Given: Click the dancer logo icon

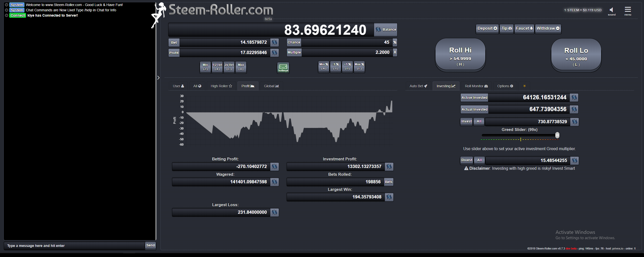Looking at the screenshot, I should click(x=158, y=15).
